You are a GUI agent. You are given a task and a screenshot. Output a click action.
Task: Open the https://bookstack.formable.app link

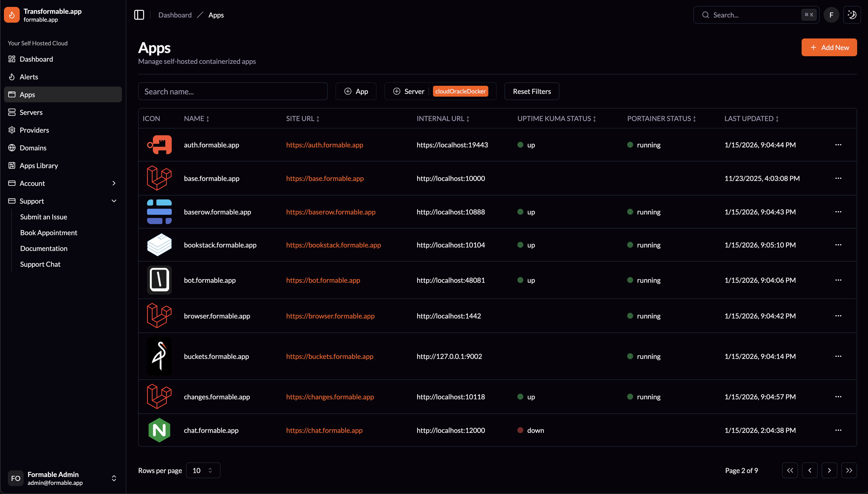pos(333,245)
